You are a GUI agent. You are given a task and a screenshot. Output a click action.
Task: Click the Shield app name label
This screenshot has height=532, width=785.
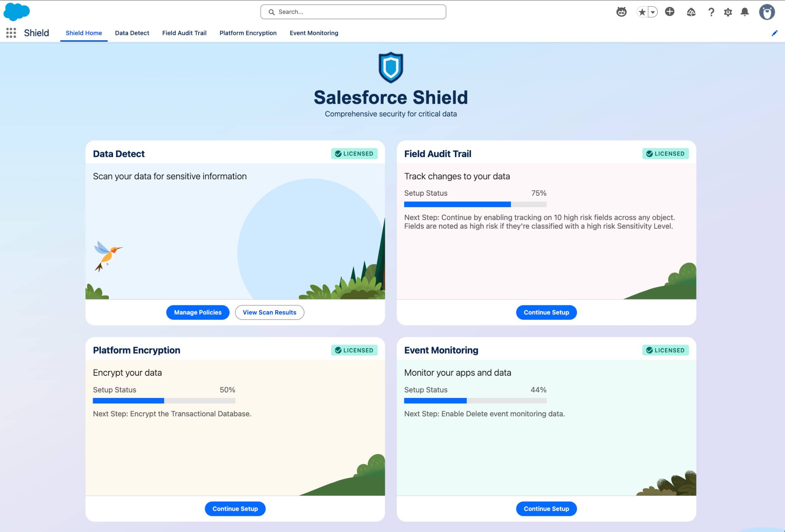point(36,33)
